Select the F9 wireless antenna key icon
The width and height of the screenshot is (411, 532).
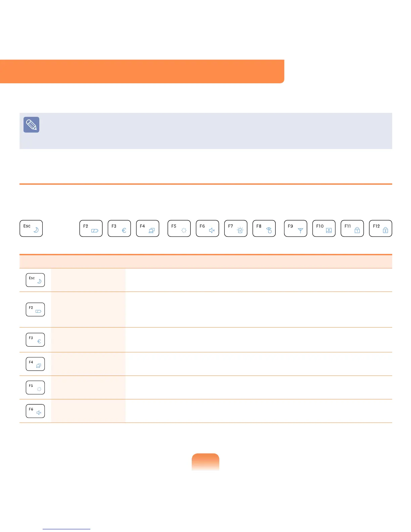[295, 228]
